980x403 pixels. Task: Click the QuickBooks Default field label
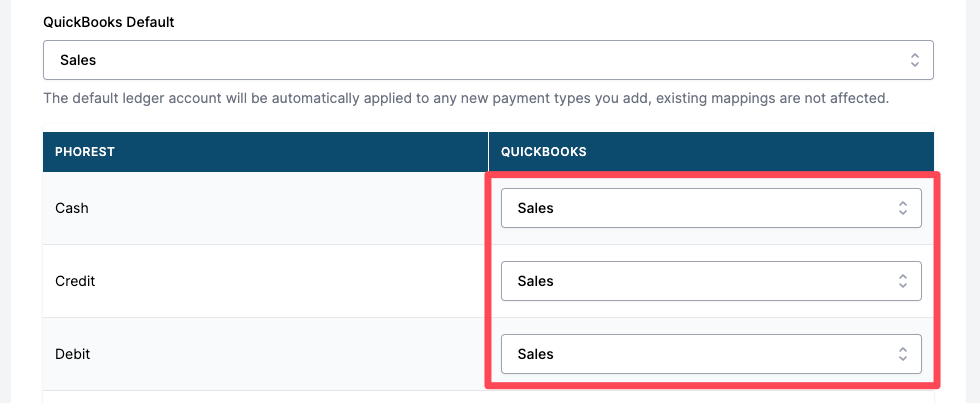pyautogui.click(x=109, y=22)
